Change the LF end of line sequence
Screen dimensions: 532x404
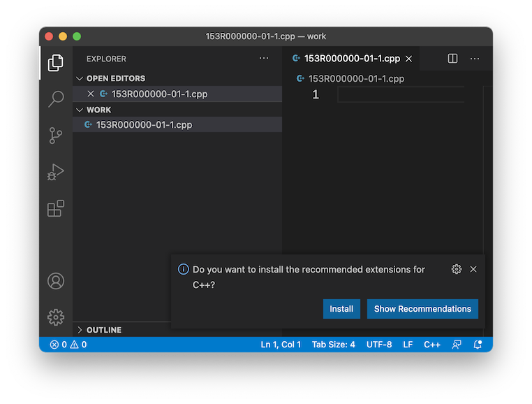408,345
